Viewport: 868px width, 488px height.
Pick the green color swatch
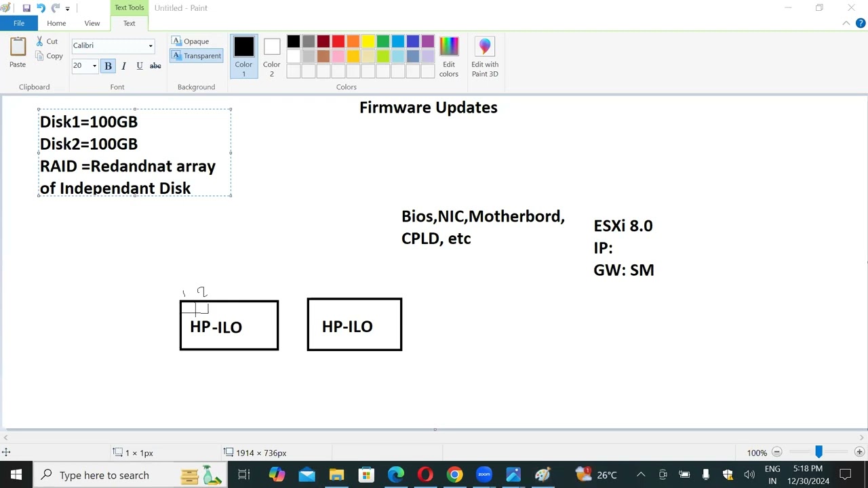tap(383, 42)
